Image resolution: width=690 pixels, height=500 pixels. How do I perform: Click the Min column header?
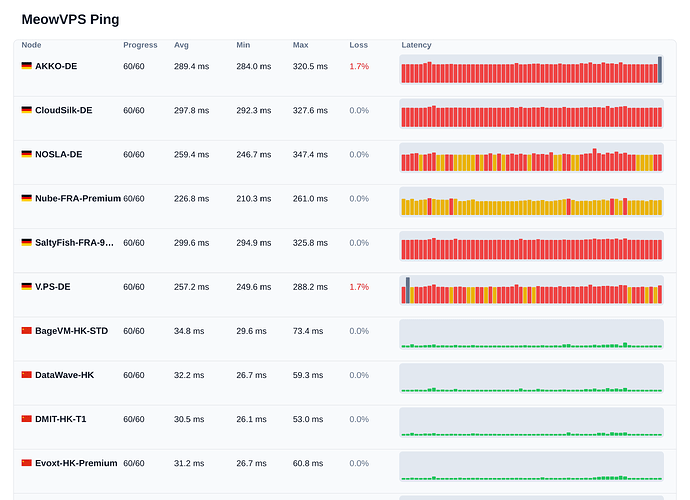click(243, 45)
